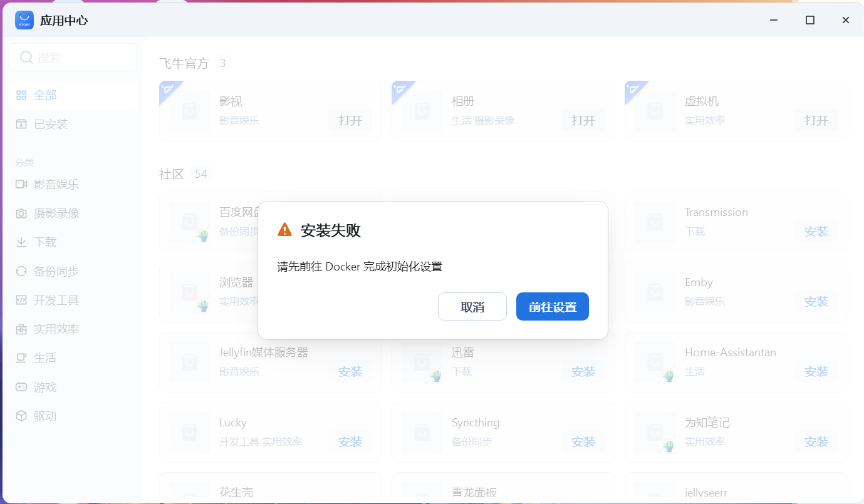This screenshot has width=864, height=504.
Task: Minimize the 应用中心 window
Action: pyautogui.click(x=774, y=20)
